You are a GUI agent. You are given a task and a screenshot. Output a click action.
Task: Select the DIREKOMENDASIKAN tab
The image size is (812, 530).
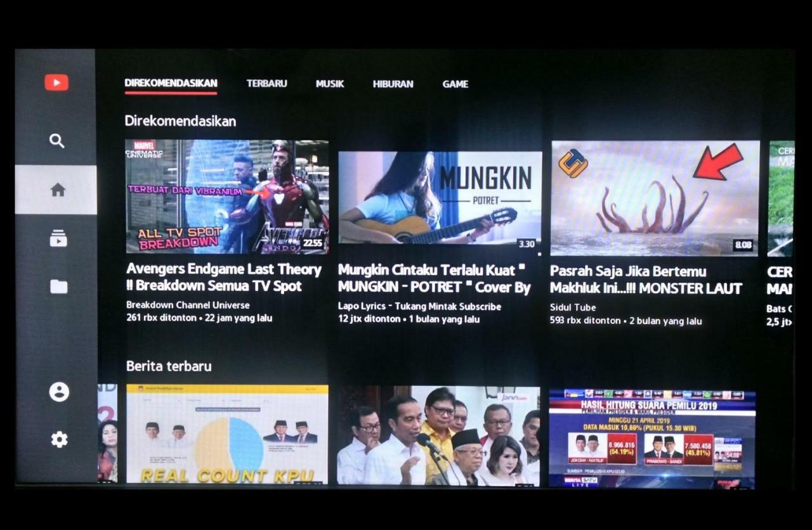[x=171, y=83]
